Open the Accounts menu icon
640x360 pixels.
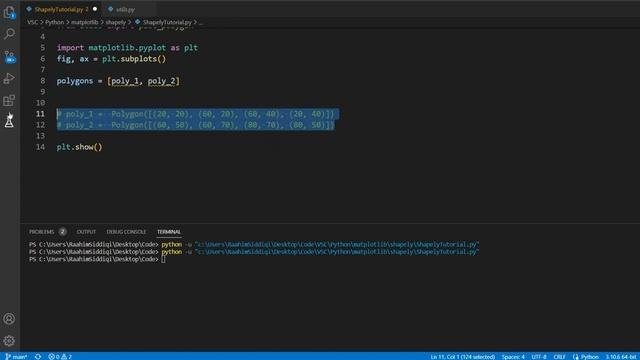9,319
